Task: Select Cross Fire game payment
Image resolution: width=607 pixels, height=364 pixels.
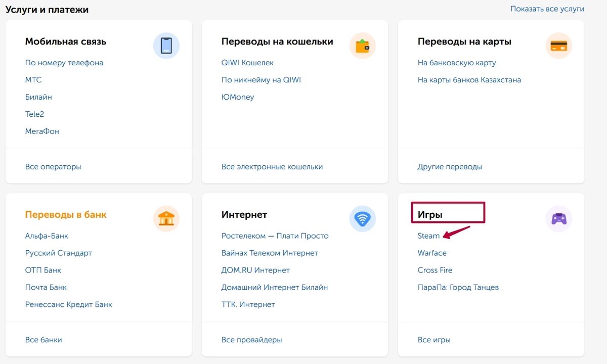Action: pyautogui.click(x=435, y=270)
